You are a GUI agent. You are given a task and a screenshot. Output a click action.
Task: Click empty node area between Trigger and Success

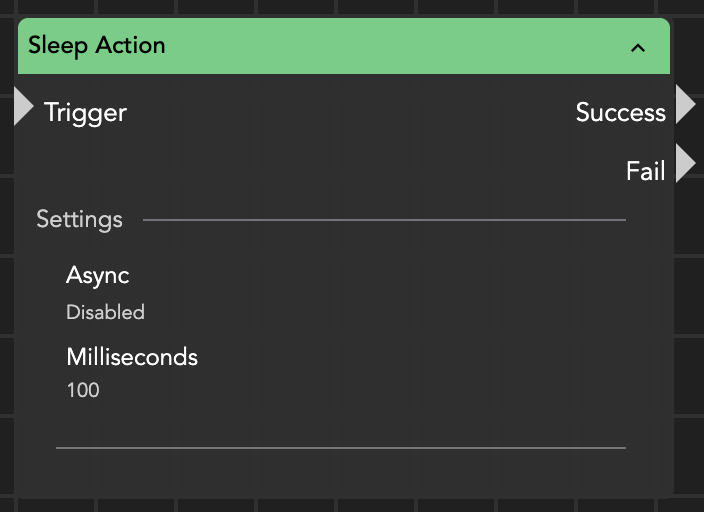coord(340,113)
